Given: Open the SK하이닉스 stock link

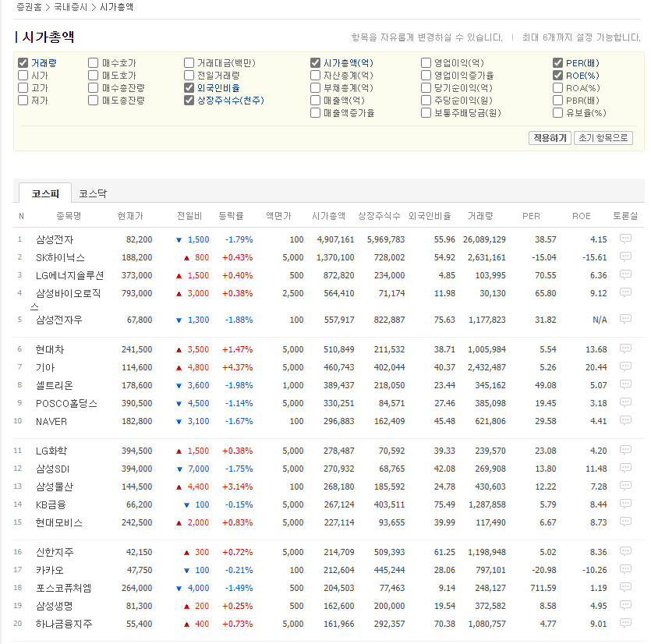Looking at the screenshot, I should point(60,257).
